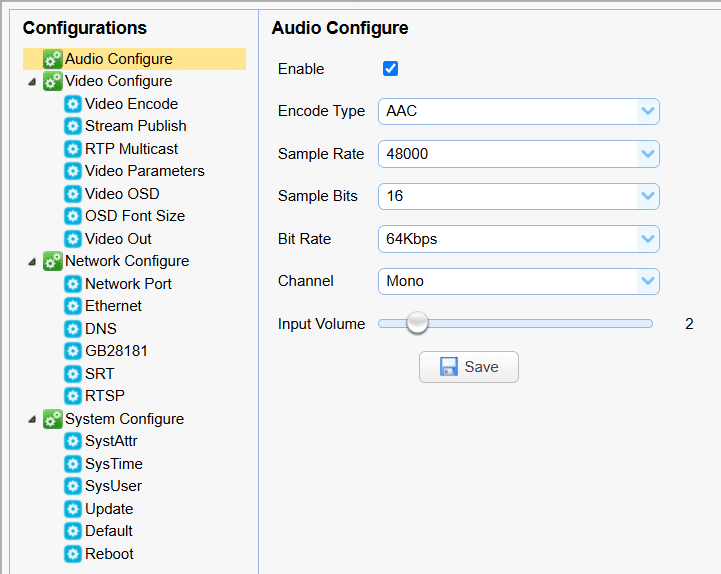Click the Stream Publish gear icon
721x574 pixels.
(x=73, y=126)
